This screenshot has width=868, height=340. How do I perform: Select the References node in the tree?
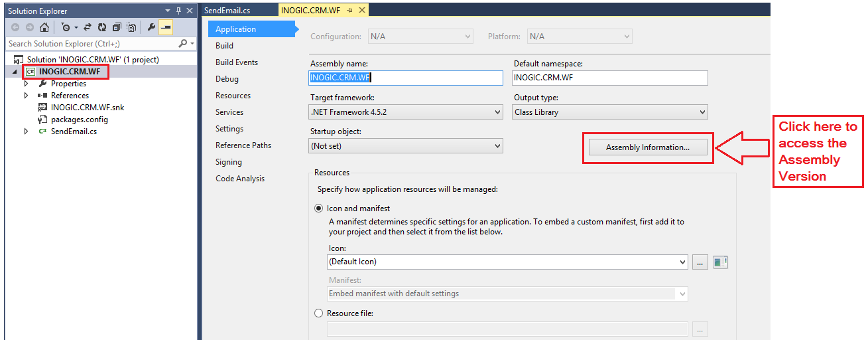tap(70, 96)
